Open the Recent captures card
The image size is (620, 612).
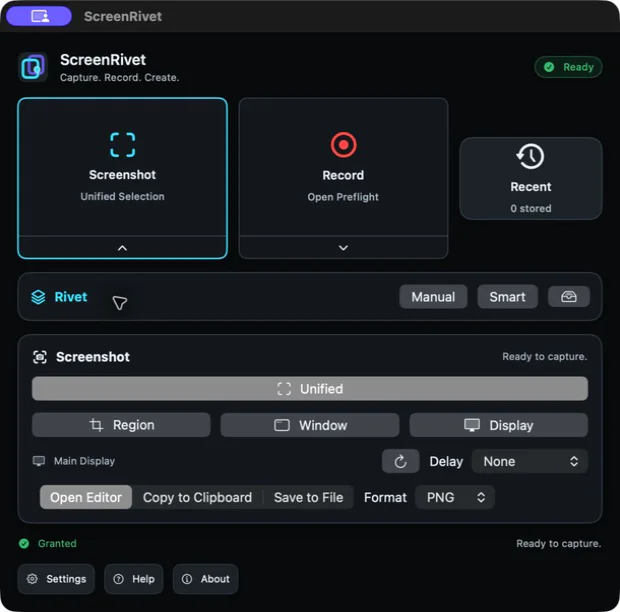pos(531,178)
